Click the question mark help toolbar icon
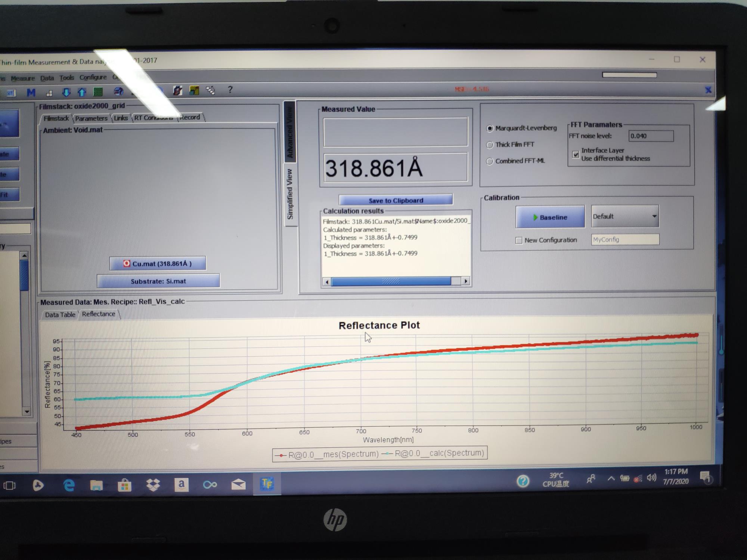This screenshot has height=560, width=747. (x=230, y=90)
